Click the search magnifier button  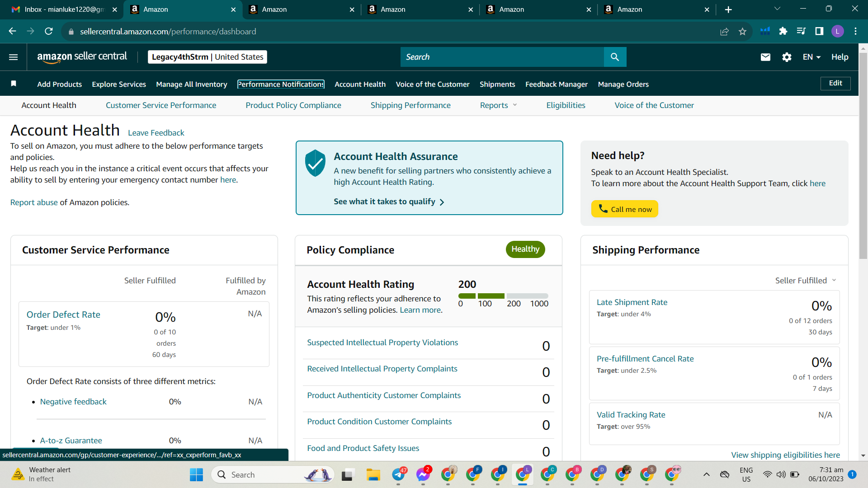[615, 57]
